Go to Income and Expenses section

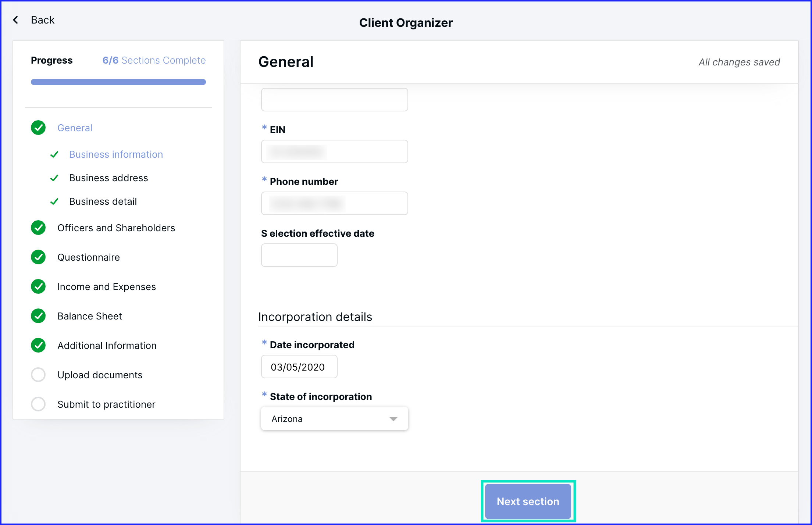(107, 287)
